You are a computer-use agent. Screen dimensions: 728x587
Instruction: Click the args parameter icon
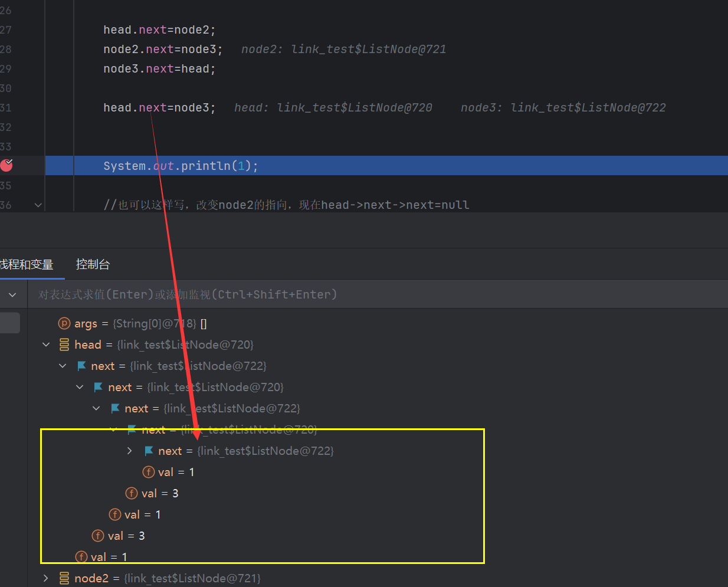tap(64, 323)
